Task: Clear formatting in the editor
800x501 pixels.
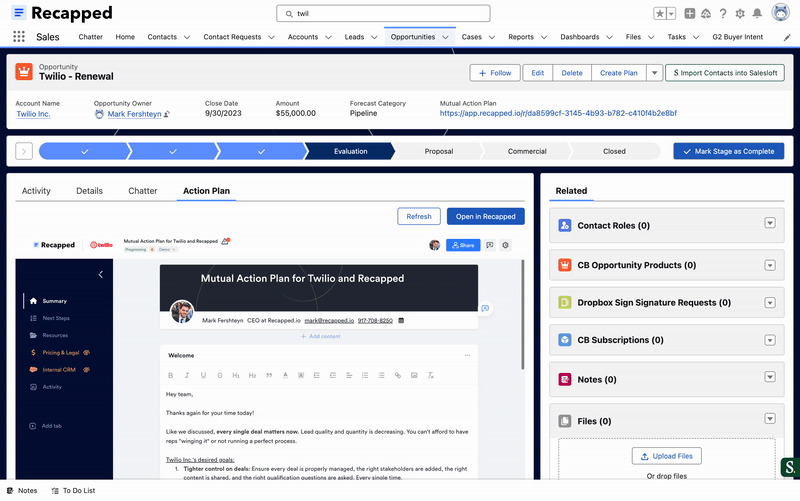Action: coord(430,375)
